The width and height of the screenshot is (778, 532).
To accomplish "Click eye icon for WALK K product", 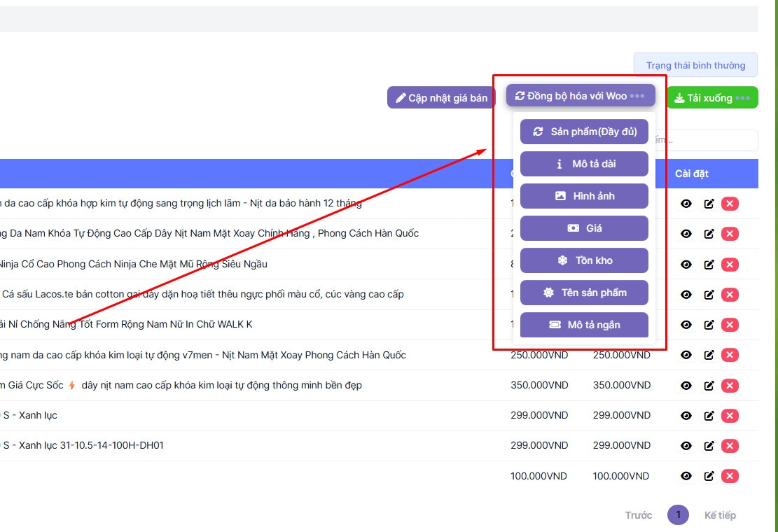I will tap(686, 325).
